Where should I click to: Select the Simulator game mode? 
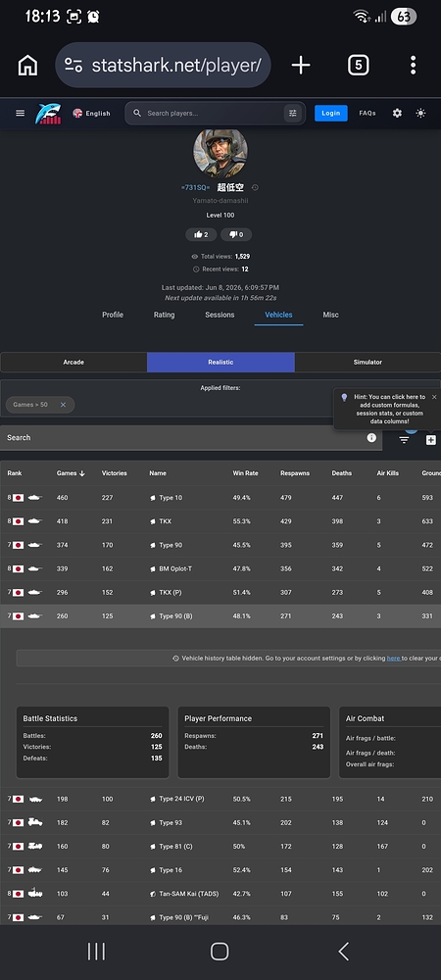click(367, 362)
